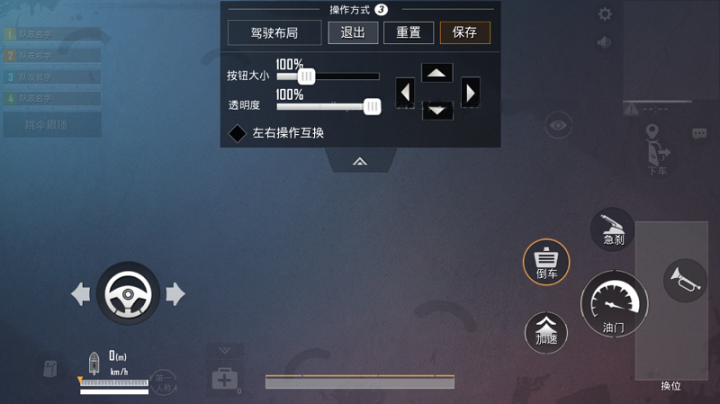Click the 按钮大小 size slider handle
Image resolution: width=720 pixels, height=404 pixels.
(306, 76)
